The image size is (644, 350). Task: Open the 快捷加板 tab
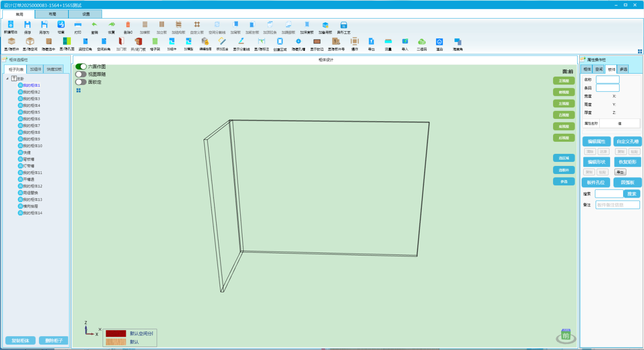(x=54, y=69)
